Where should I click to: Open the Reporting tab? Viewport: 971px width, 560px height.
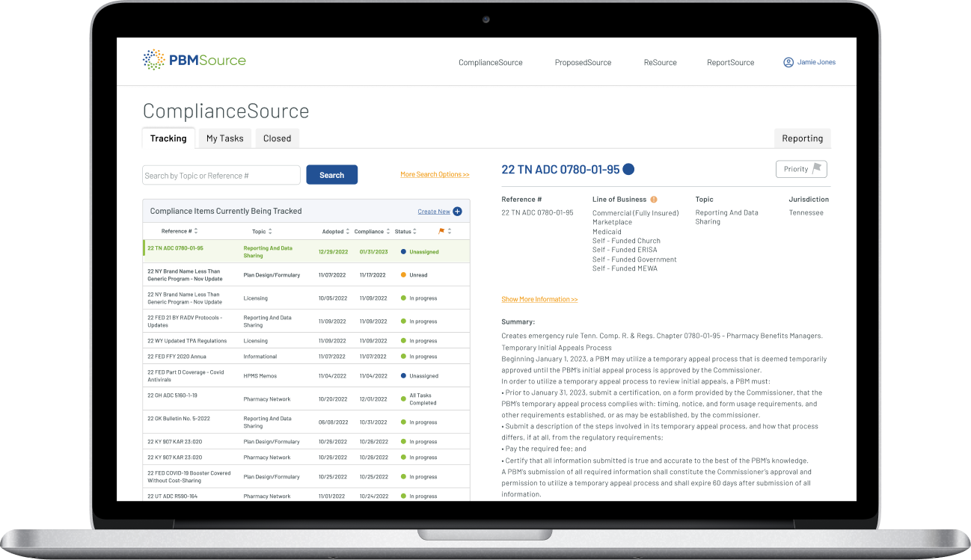tap(802, 138)
